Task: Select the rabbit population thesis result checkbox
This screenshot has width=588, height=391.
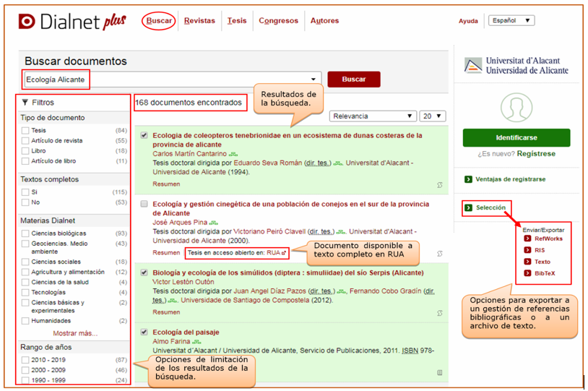Action: (x=144, y=205)
